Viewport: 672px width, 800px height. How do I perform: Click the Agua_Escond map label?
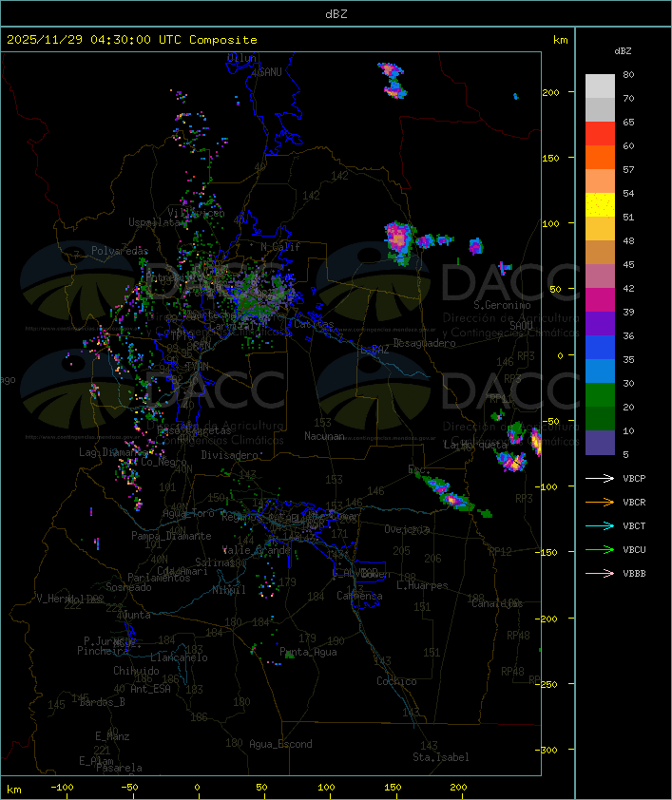(x=280, y=744)
